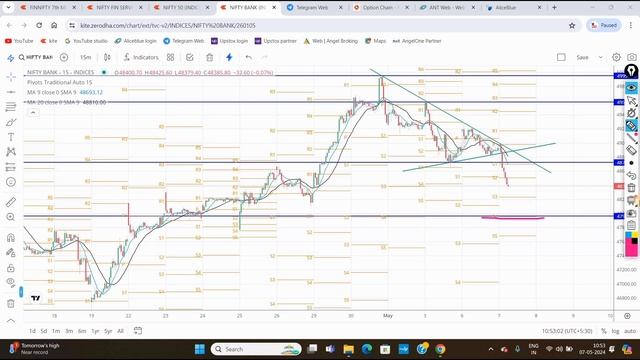640x360 pixels.
Task: Remove drawings with left sidebar trash icon
Action: pos(11,303)
